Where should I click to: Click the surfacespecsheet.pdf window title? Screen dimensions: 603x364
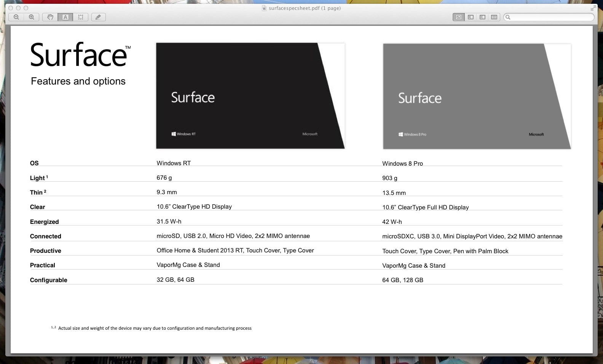coord(305,8)
